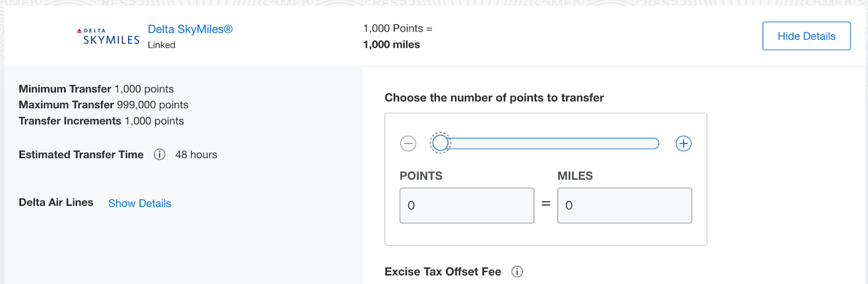Open the Excise Tax Offset Fee info icon

tap(517, 272)
